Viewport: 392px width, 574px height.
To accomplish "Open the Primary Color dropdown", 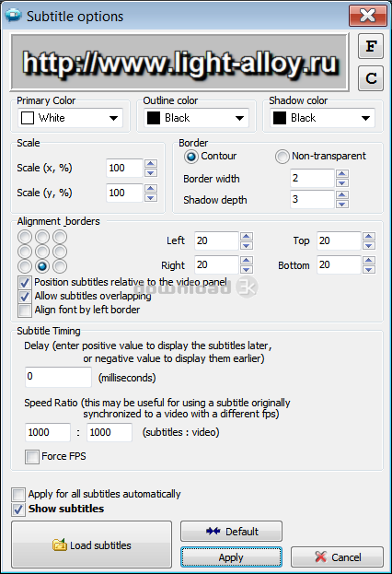I will click(x=114, y=118).
